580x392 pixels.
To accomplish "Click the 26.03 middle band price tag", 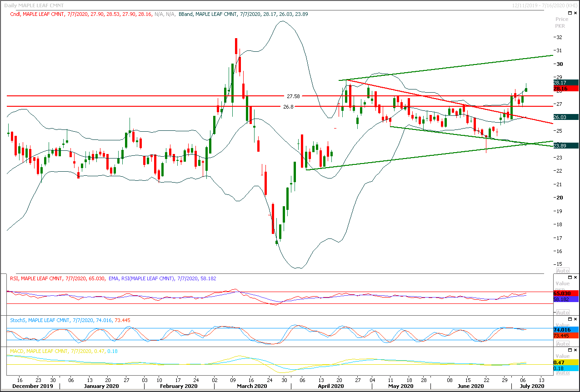I will pos(565,117).
